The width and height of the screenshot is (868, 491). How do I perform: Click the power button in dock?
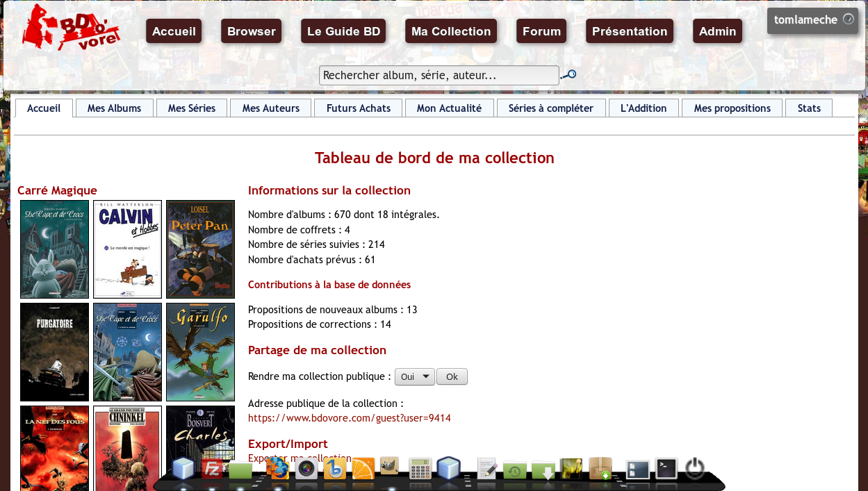pos(695,469)
